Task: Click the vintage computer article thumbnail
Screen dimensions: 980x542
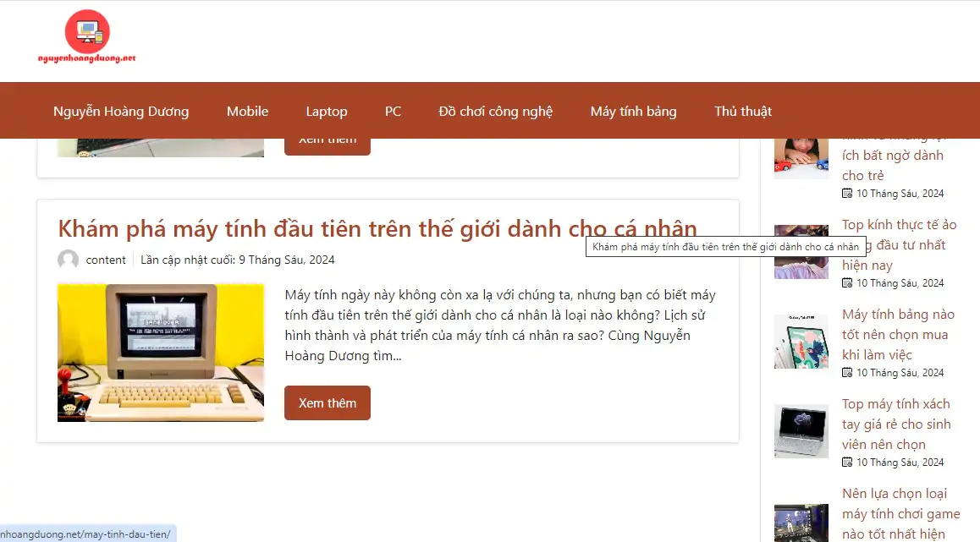Action: tap(161, 353)
